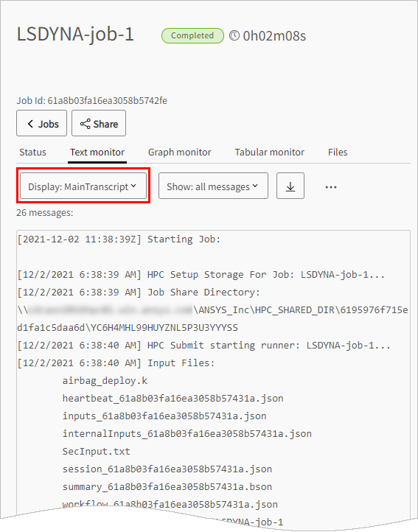Screen dimensions: 418x532
Task: Open the Show: all messages dropdown
Action: [x=213, y=186]
